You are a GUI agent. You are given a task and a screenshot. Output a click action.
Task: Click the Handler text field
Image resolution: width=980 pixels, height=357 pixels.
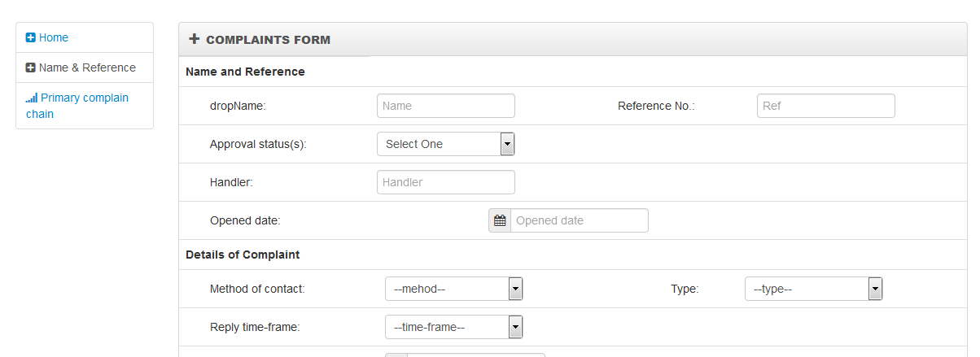coord(446,182)
